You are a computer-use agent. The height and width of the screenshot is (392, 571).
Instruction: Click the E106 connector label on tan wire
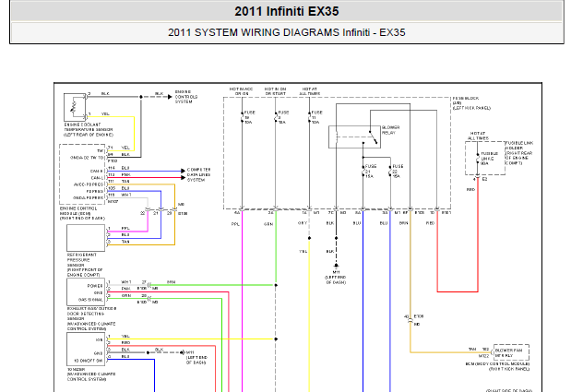tap(419, 316)
